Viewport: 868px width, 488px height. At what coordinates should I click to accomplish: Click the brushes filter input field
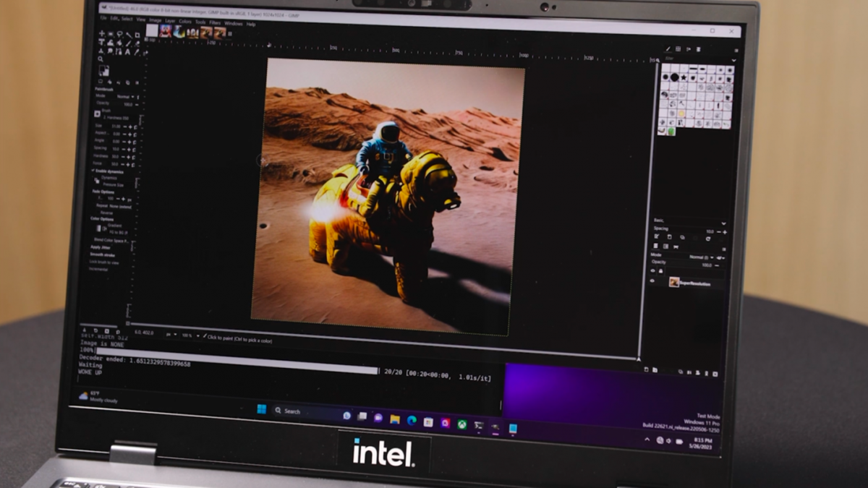(x=697, y=59)
